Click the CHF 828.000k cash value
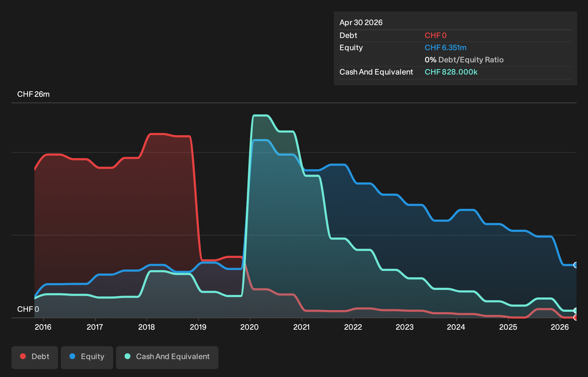The width and height of the screenshot is (588, 377). click(x=451, y=72)
